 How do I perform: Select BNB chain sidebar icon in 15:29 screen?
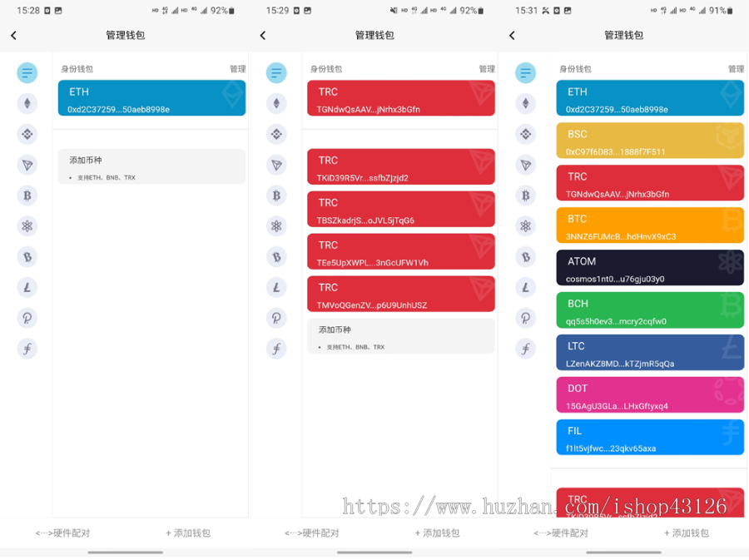pyautogui.click(x=276, y=134)
